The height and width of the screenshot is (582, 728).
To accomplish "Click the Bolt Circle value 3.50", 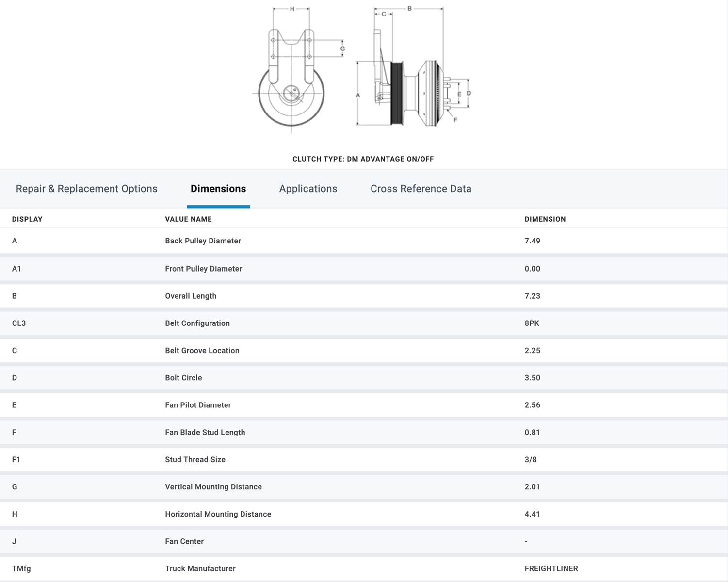I will [532, 378].
